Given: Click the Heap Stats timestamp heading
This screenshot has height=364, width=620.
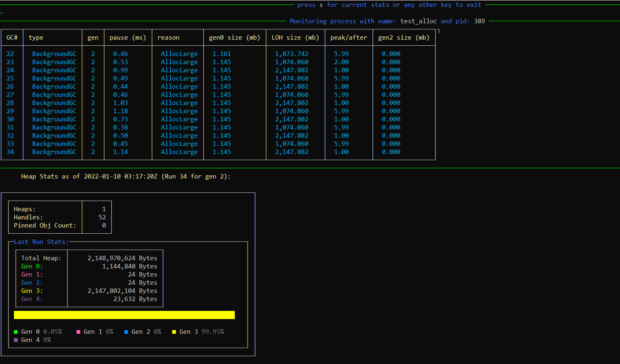Looking at the screenshot, I should [x=126, y=176].
